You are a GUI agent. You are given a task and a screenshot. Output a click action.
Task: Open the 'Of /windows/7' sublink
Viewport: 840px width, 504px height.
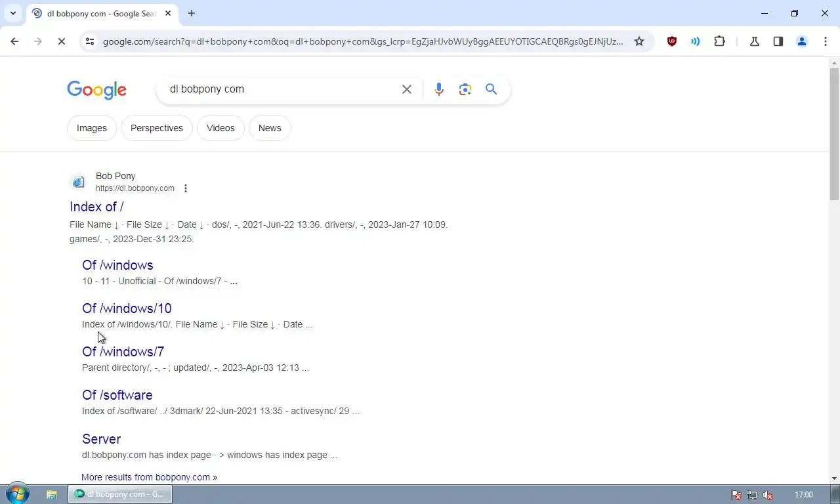(x=123, y=352)
